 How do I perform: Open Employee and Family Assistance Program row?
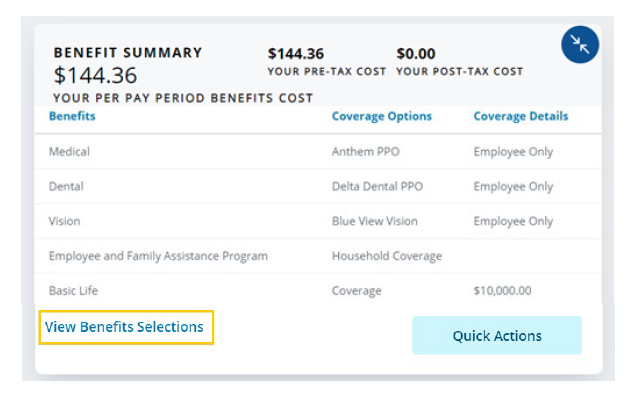click(x=318, y=256)
